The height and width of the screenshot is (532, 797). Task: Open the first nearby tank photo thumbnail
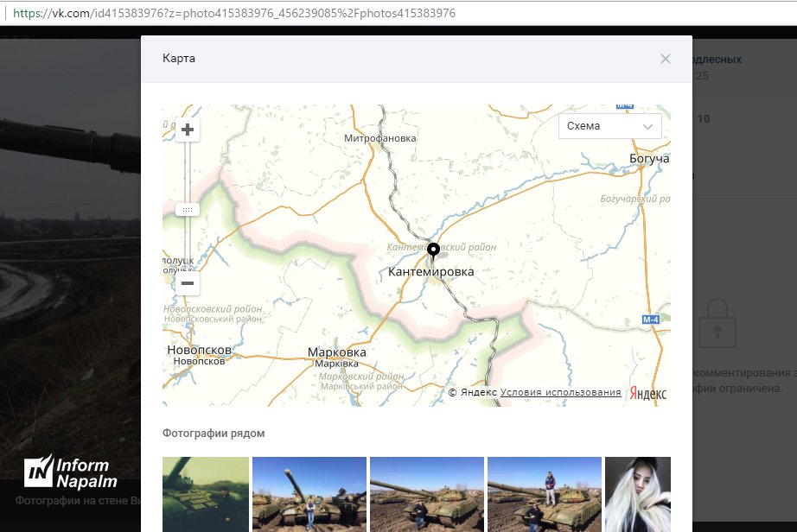(206, 494)
